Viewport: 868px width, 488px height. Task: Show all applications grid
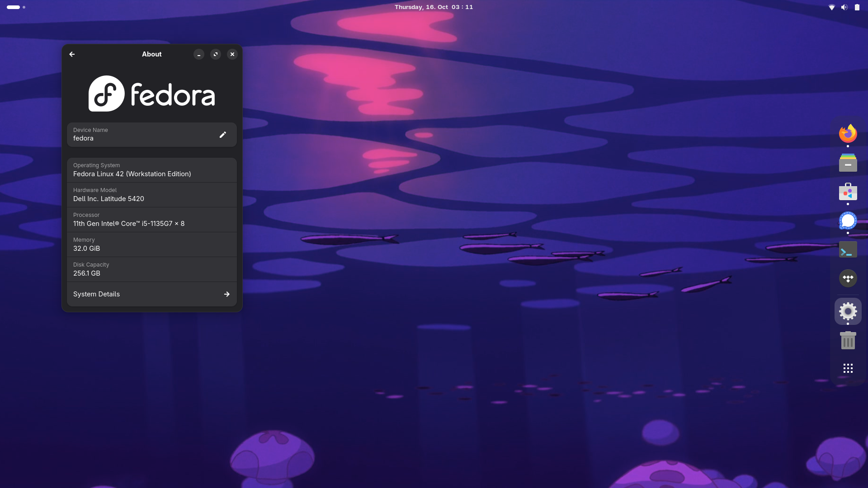coord(848,368)
